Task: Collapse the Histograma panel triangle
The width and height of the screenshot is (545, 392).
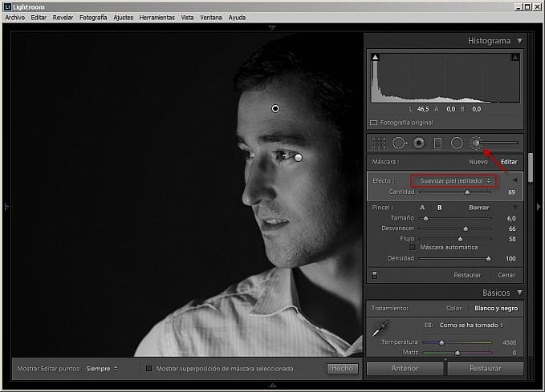Action: 519,41
